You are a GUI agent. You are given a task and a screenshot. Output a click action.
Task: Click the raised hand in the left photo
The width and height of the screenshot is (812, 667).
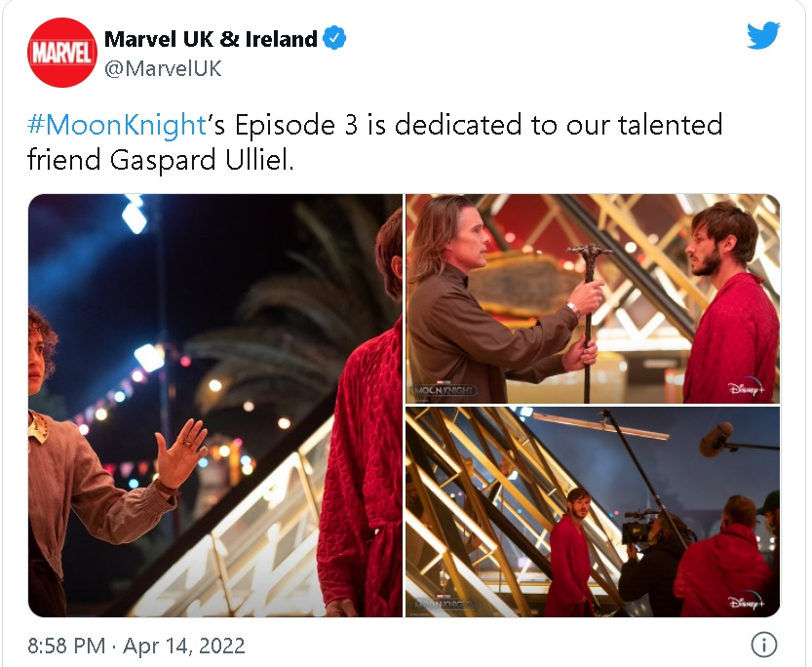(180, 451)
